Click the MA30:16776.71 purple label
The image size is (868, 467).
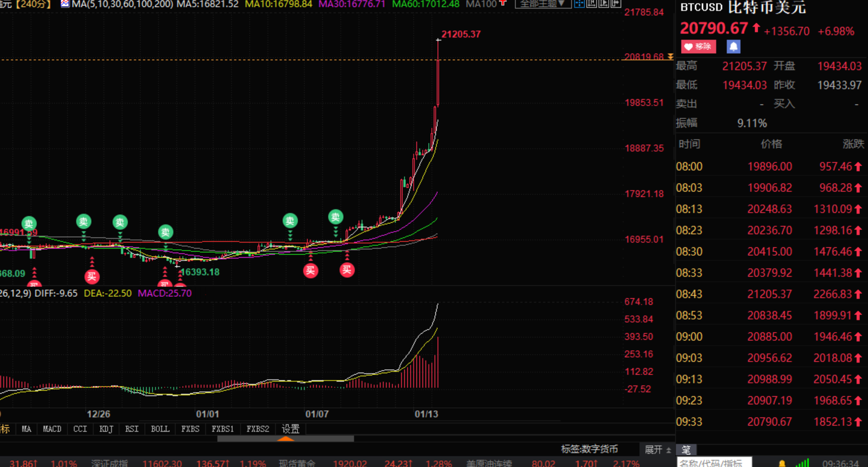(x=352, y=4)
